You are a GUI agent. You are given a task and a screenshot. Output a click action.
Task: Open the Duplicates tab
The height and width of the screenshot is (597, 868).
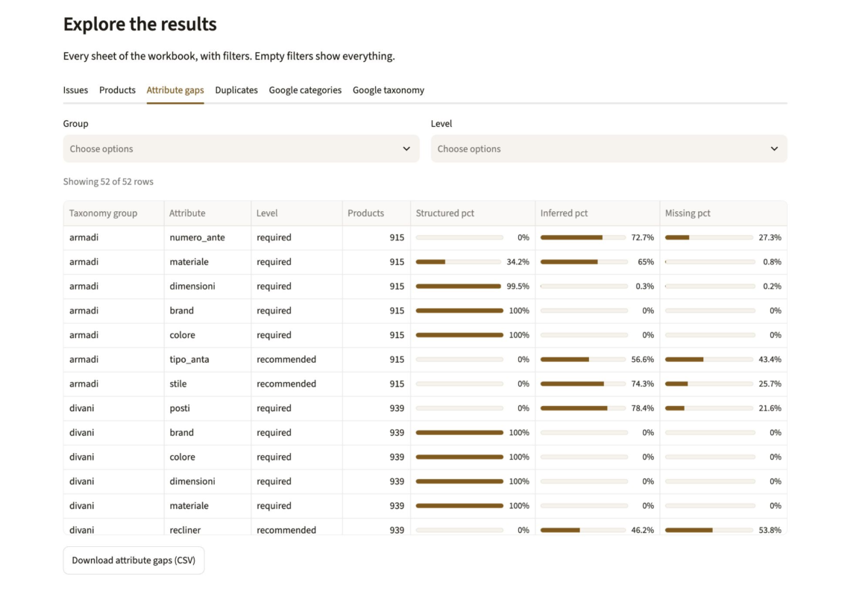click(x=236, y=90)
